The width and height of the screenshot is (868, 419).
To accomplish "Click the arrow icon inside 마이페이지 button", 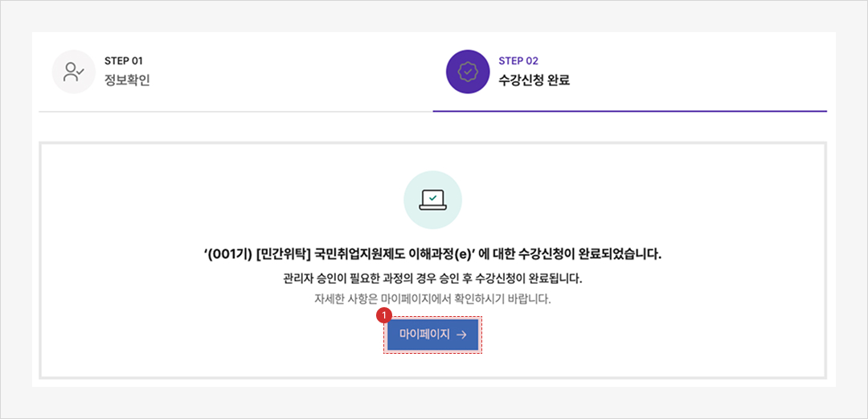I will click(461, 335).
